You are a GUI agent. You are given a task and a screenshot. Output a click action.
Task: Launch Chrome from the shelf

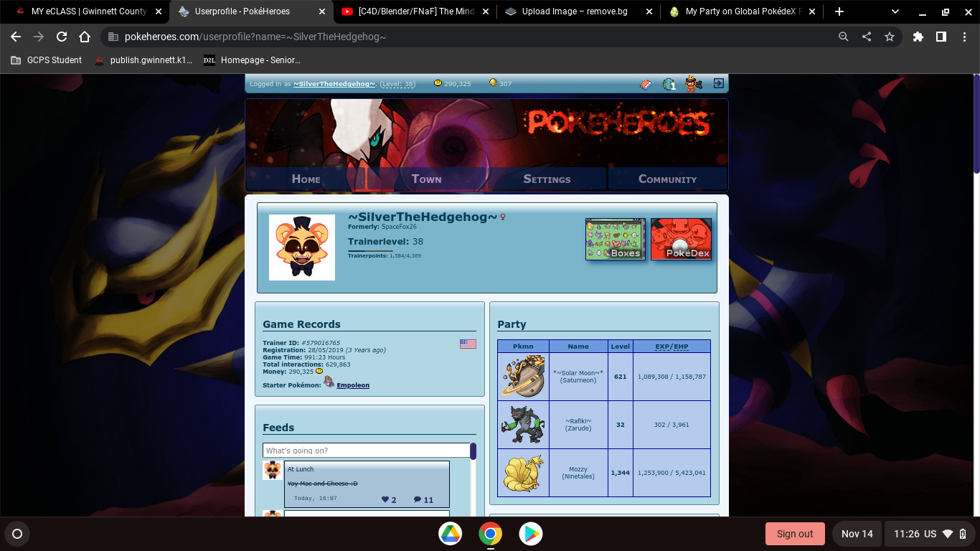click(491, 534)
